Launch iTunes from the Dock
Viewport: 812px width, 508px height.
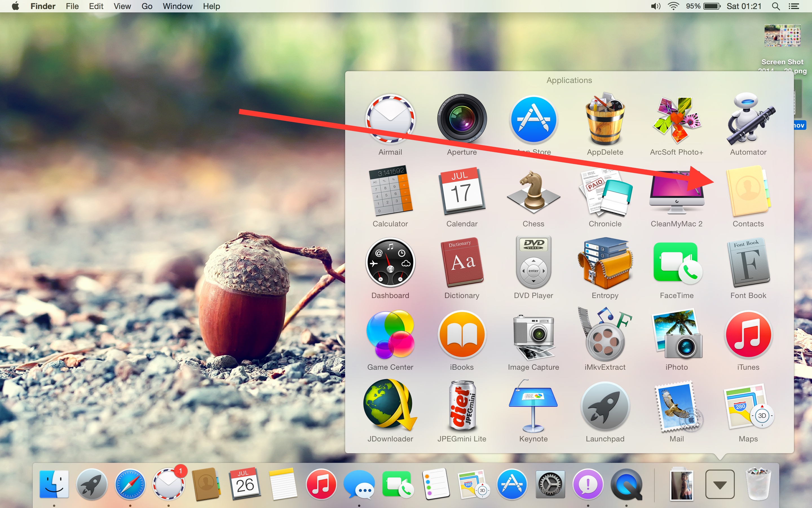(x=321, y=484)
